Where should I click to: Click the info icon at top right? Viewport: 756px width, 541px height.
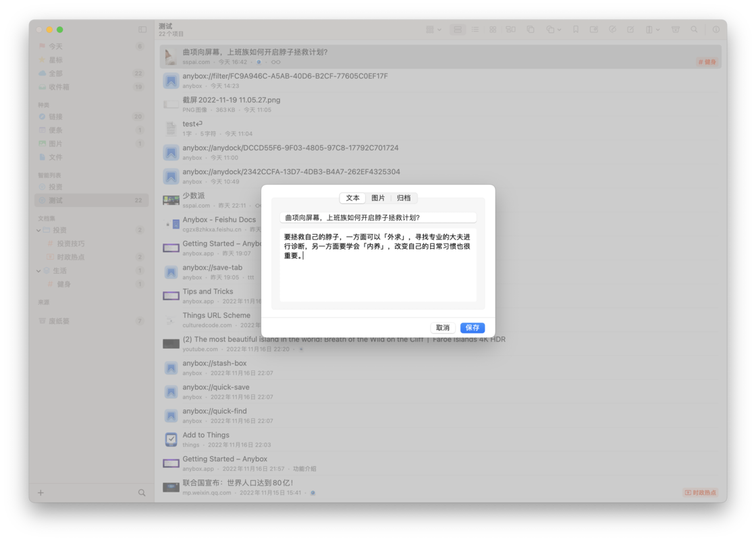click(x=715, y=30)
